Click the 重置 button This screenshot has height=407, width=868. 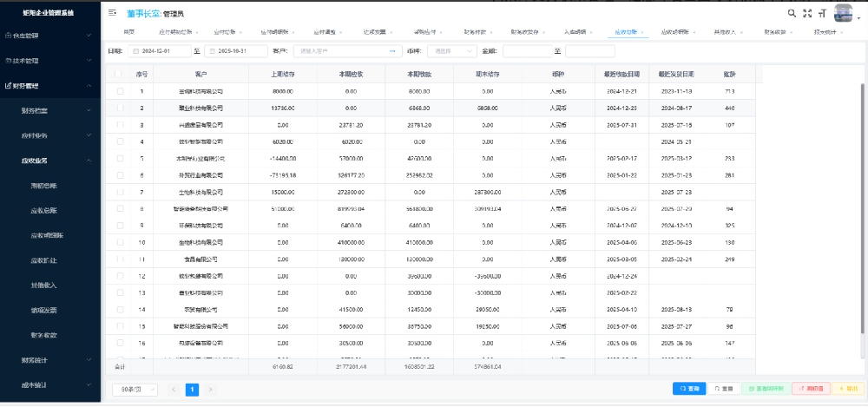(724, 389)
